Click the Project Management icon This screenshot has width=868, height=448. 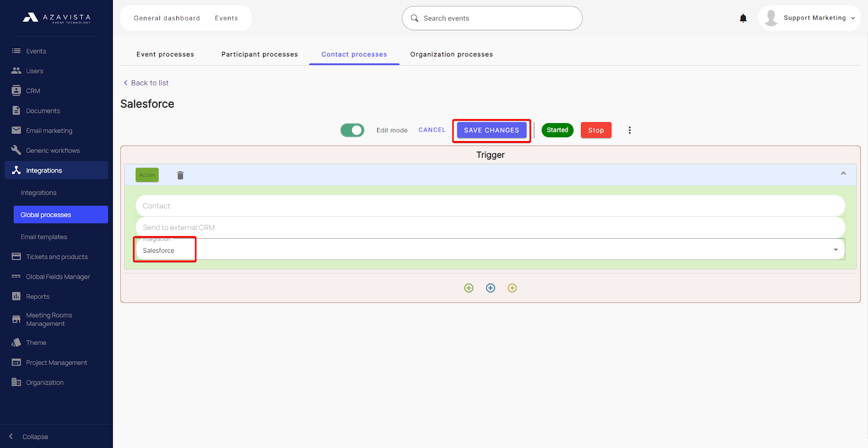[x=16, y=362]
